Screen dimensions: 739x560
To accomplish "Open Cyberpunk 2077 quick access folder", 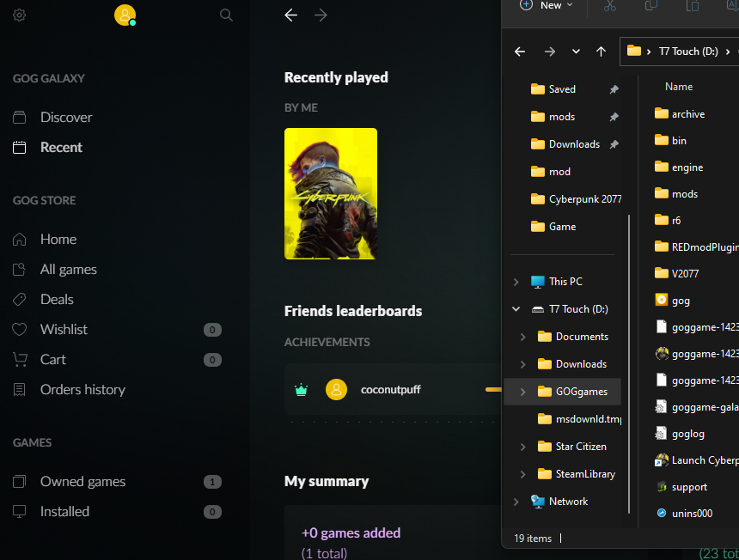I will coord(576,199).
